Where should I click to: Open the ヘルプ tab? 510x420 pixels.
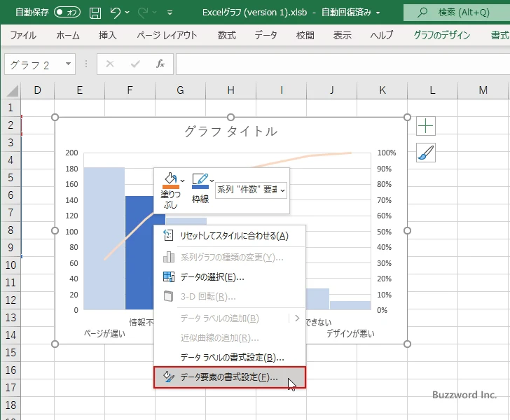(382, 35)
